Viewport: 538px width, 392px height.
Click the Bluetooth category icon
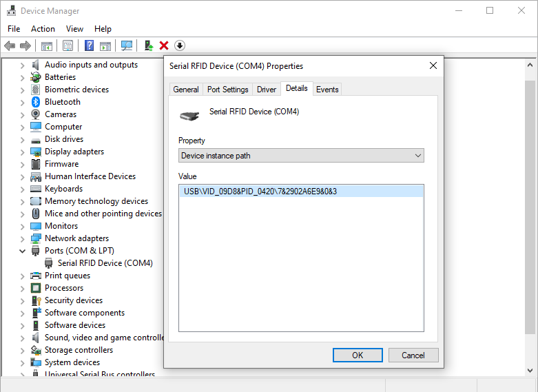click(x=36, y=102)
